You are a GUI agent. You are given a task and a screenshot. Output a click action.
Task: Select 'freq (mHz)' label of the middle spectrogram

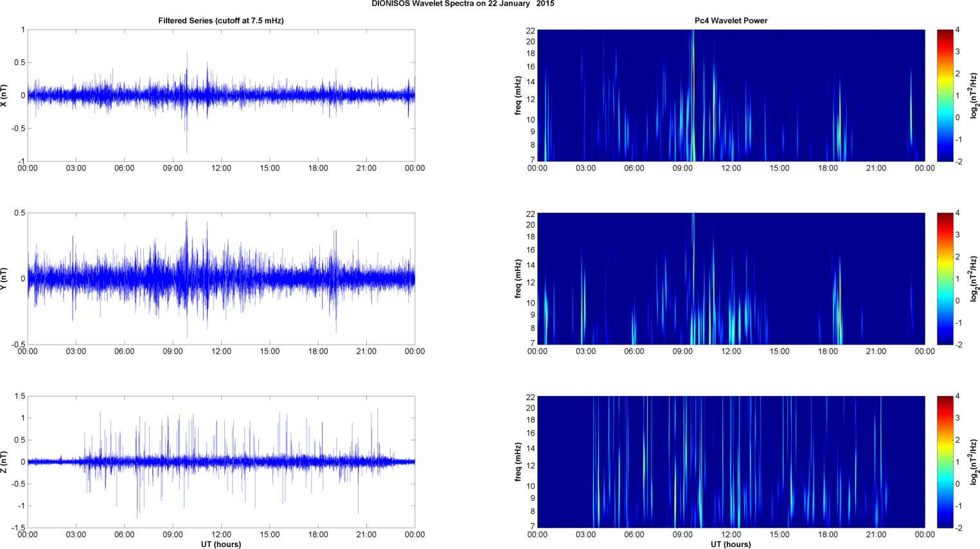tap(518, 278)
